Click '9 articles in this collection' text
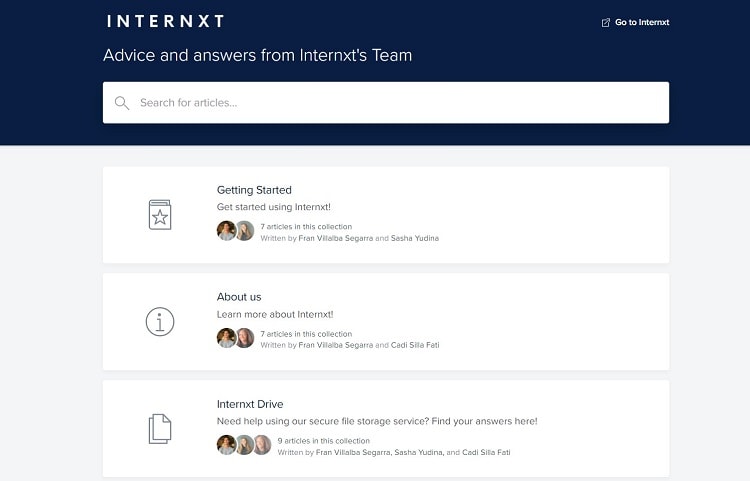Viewport: 750px width, 481px height. tap(324, 441)
